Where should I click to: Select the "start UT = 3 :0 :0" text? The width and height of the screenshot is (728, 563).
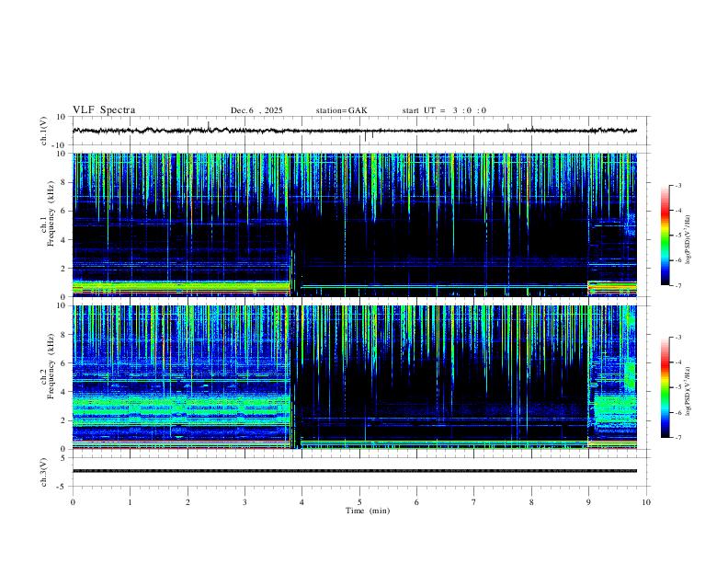pyautogui.click(x=444, y=110)
